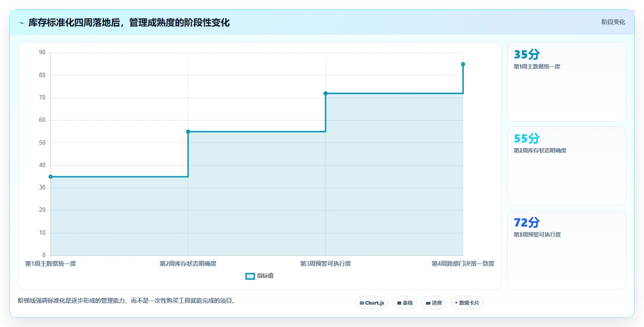The height and width of the screenshot is (327, 644).
Task: Click the 指标值 legend label
Action: point(265,276)
